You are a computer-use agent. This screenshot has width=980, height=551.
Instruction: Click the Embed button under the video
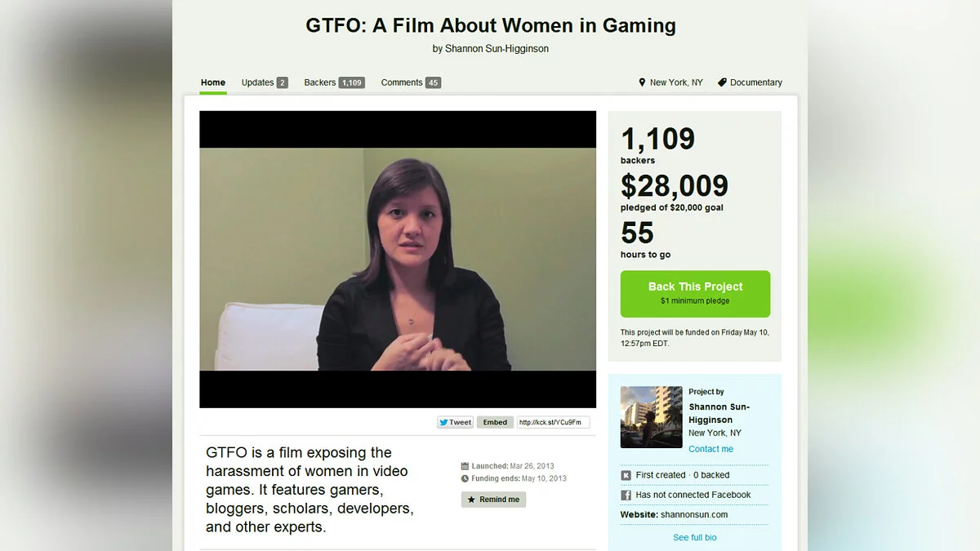coord(495,422)
